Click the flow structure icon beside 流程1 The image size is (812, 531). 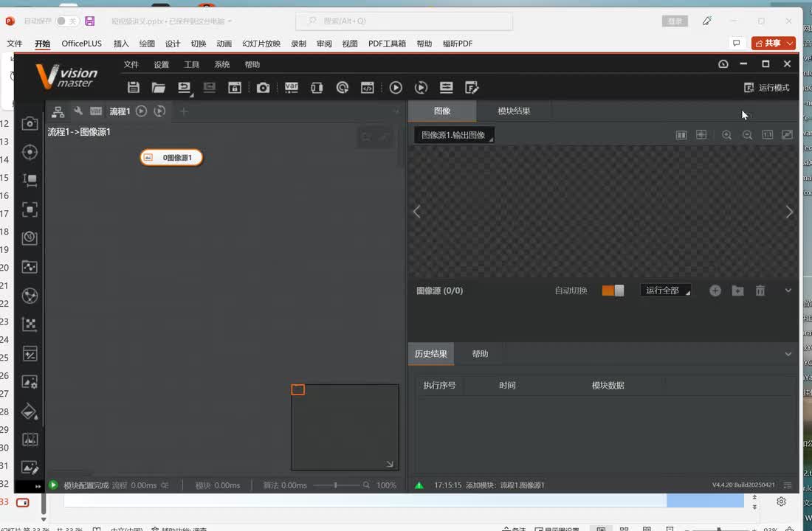pyautogui.click(x=58, y=111)
